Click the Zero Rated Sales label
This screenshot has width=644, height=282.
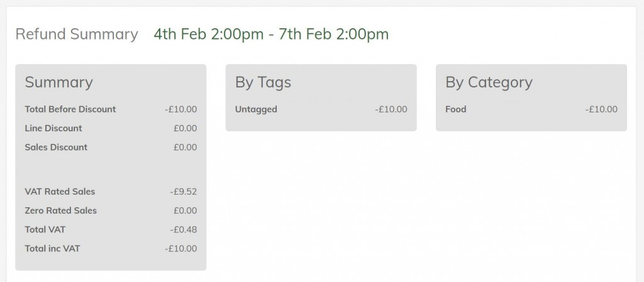(x=60, y=210)
